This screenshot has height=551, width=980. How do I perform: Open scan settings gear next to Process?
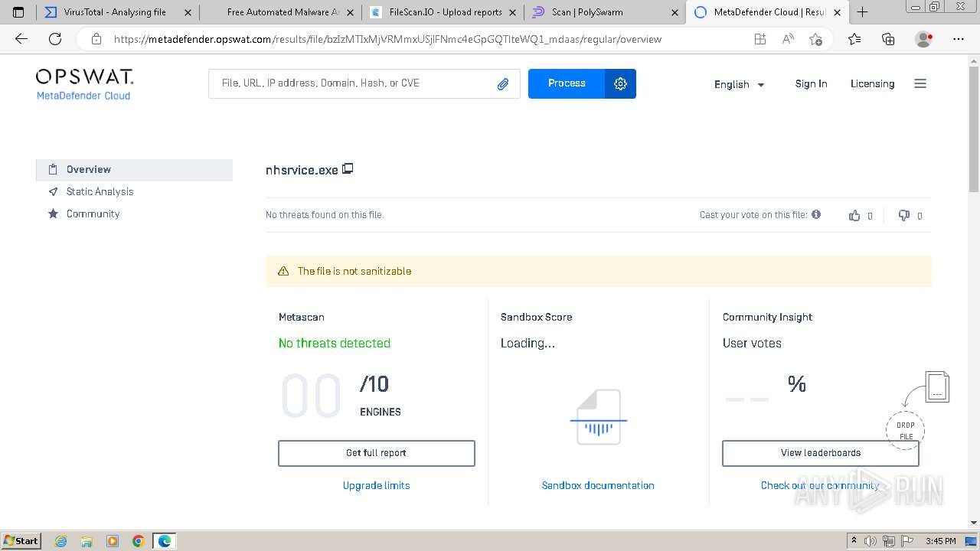tap(620, 83)
